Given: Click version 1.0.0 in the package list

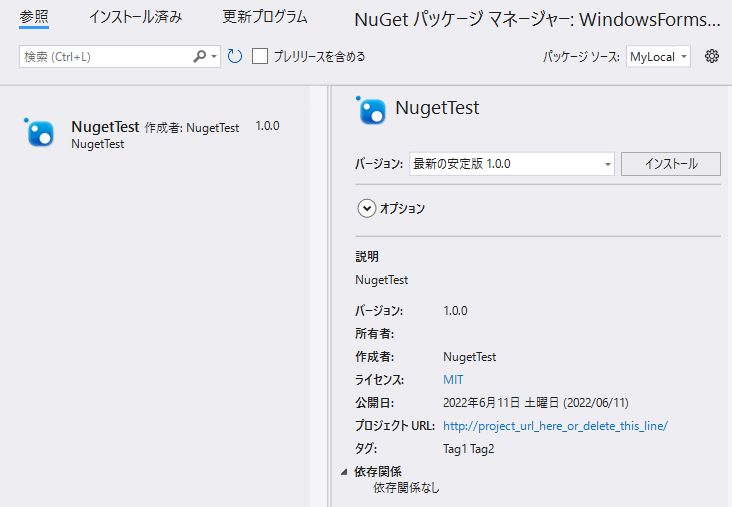Looking at the screenshot, I should click(x=267, y=126).
